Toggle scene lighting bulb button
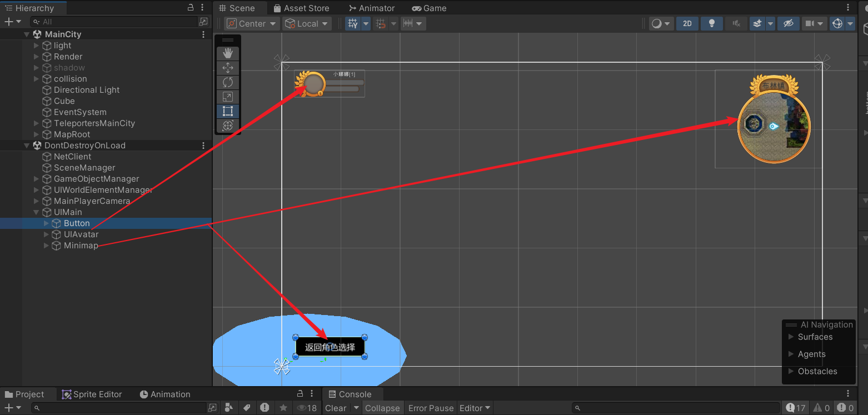This screenshot has height=415, width=868. 711,23
